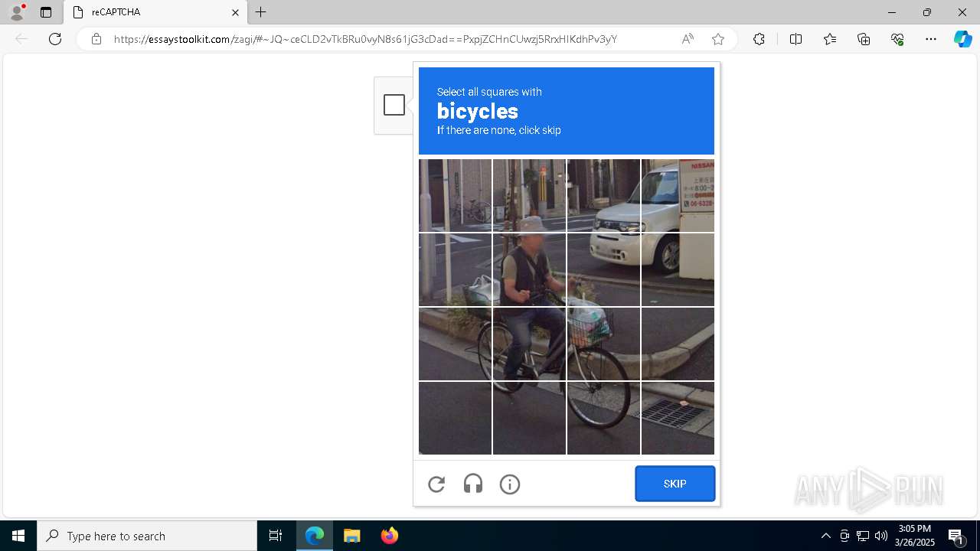Click the address bar URL
This screenshot has width=980, height=551.
coord(365,39)
